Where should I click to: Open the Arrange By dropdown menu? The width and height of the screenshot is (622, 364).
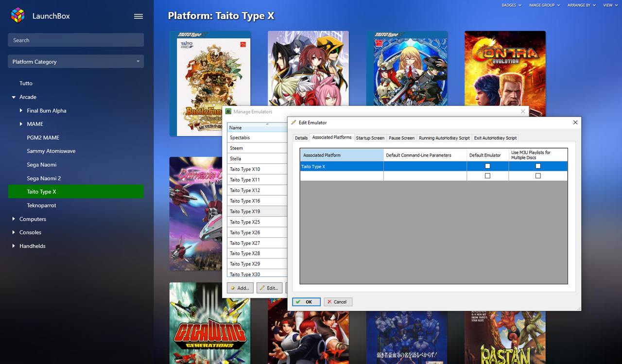point(581,5)
